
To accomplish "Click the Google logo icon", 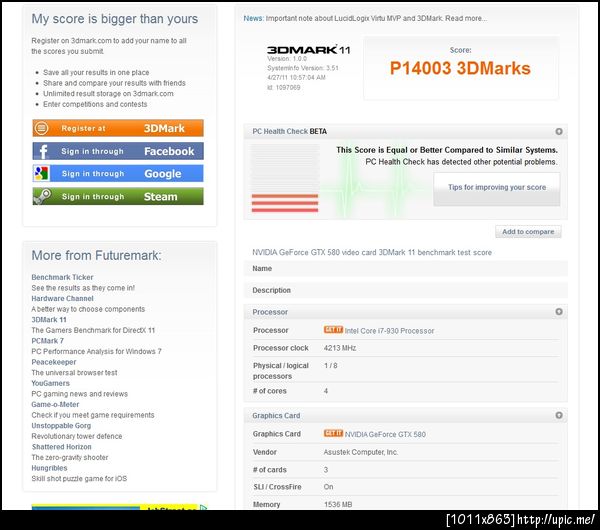I will click(x=41, y=174).
